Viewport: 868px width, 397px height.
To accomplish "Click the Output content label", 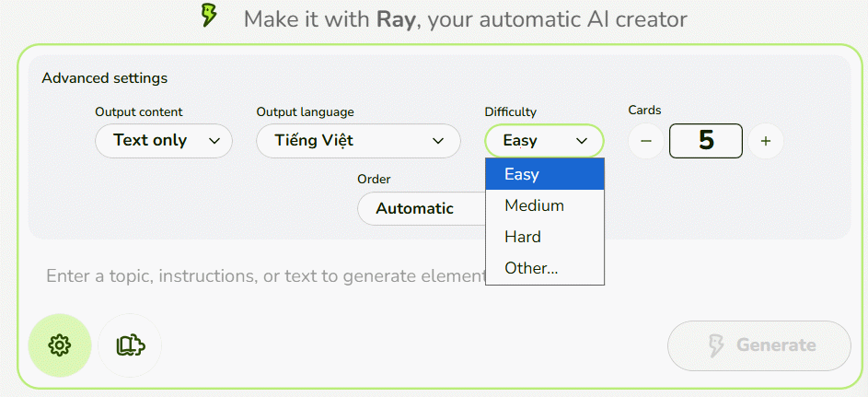I will click(139, 111).
